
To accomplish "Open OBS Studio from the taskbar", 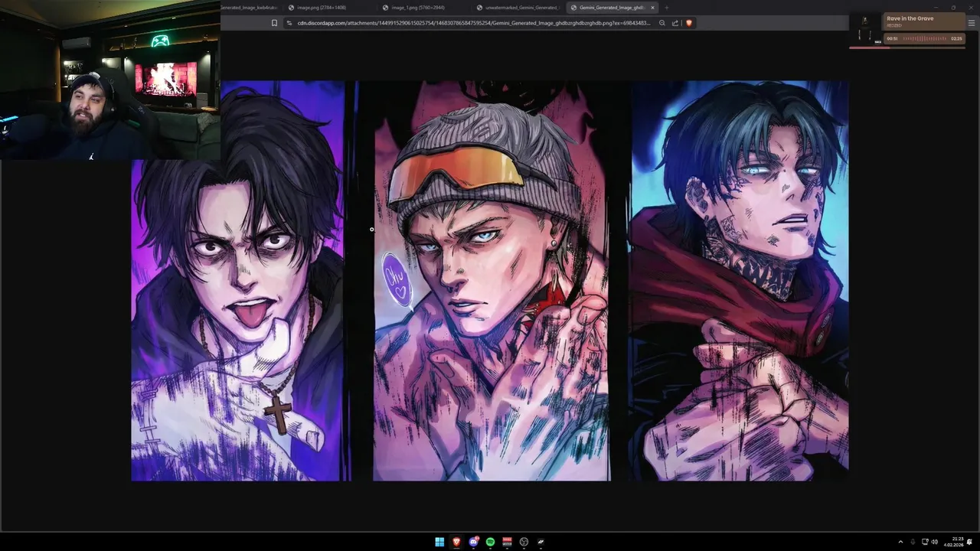I will coord(524,542).
